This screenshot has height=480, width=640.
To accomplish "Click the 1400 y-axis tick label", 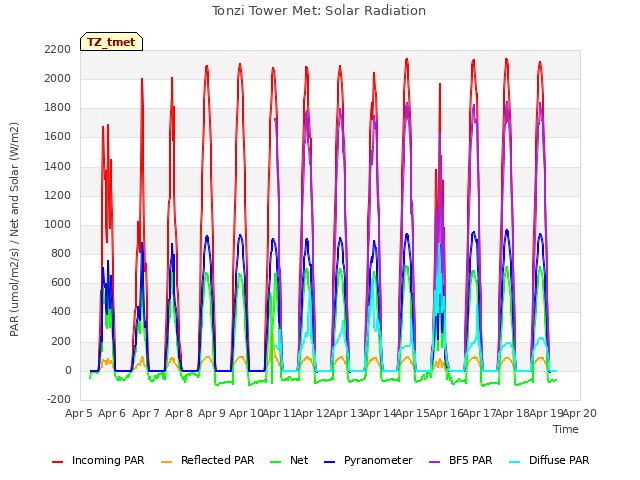I will pyautogui.click(x=58, y=166).
